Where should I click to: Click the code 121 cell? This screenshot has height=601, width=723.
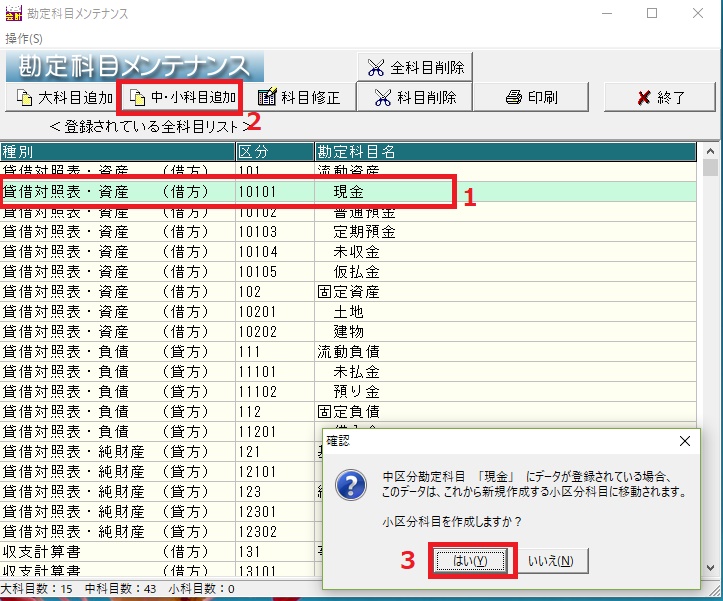click(x=275, y=452)
